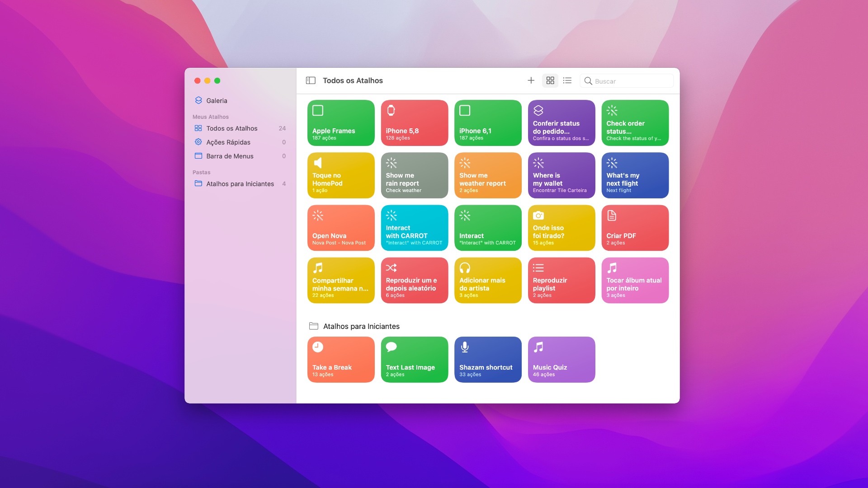
Task: Open the Music Quiz shortcut
Action: pos(561,359)
